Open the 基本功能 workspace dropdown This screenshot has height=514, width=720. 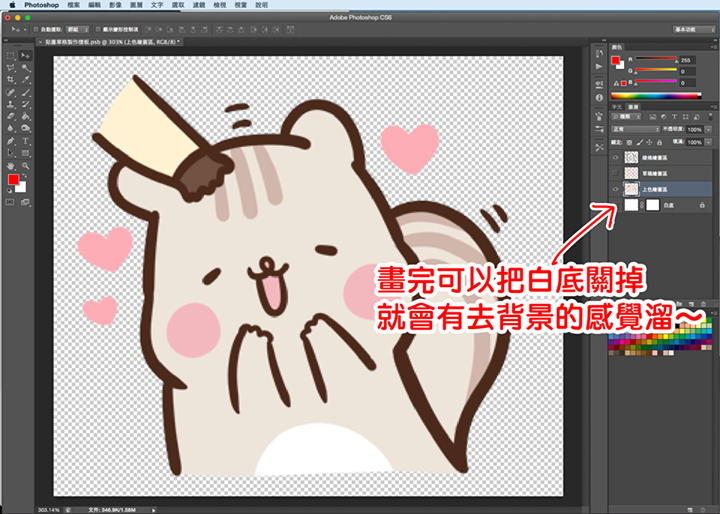[694, 29]
